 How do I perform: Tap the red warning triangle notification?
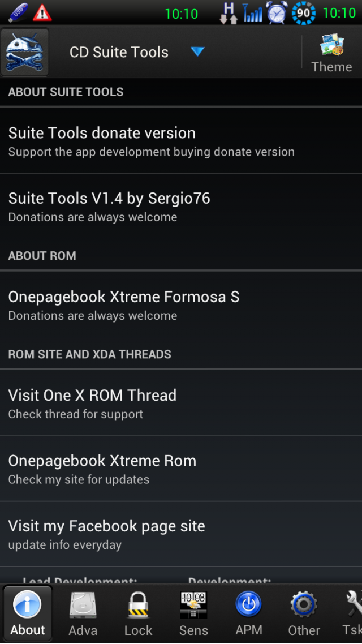point(42,12)
